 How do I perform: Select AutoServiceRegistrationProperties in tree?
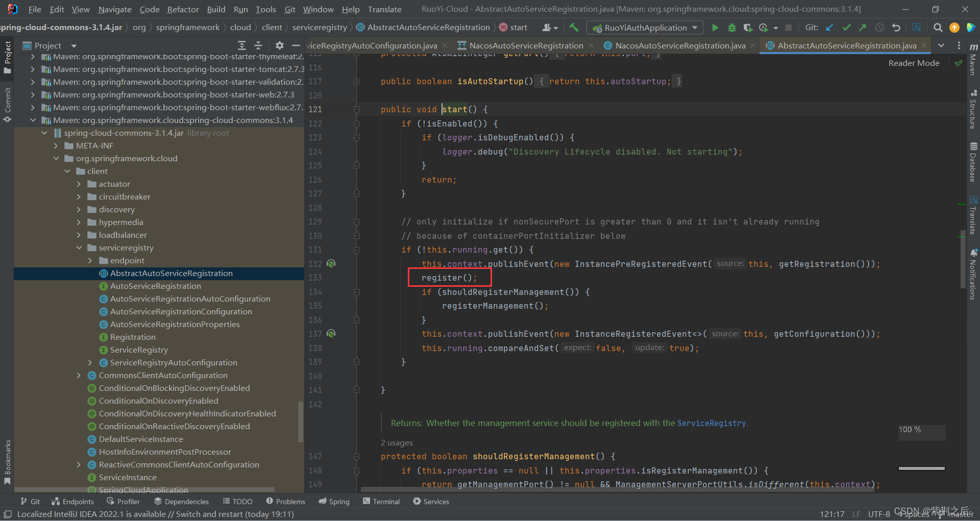click(175, 325)
